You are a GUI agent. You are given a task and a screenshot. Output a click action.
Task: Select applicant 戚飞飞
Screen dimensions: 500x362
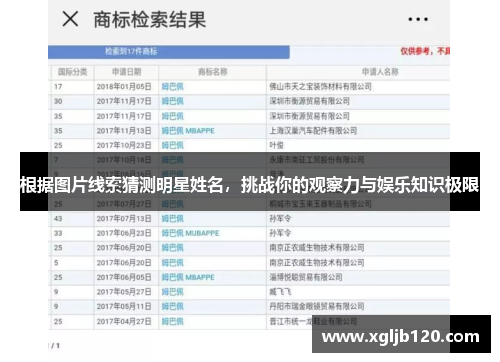point(280,292)
